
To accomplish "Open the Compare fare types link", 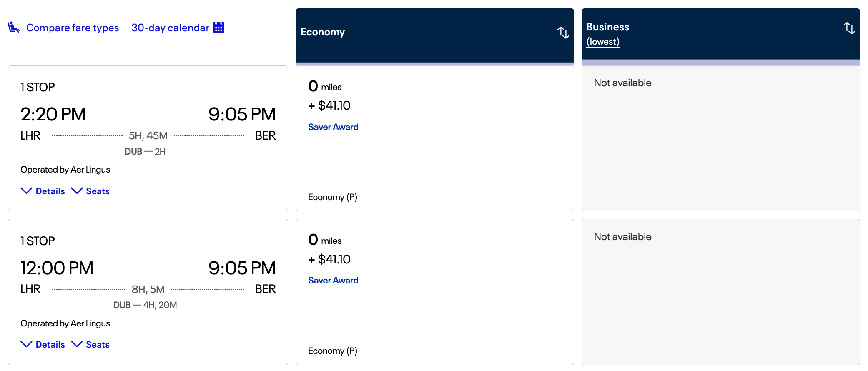I will pyautogui.click(x=73, y=28).
